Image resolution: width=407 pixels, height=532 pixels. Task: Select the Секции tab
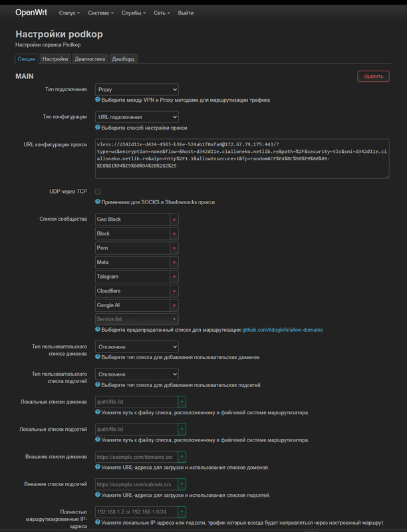(27, 59)
